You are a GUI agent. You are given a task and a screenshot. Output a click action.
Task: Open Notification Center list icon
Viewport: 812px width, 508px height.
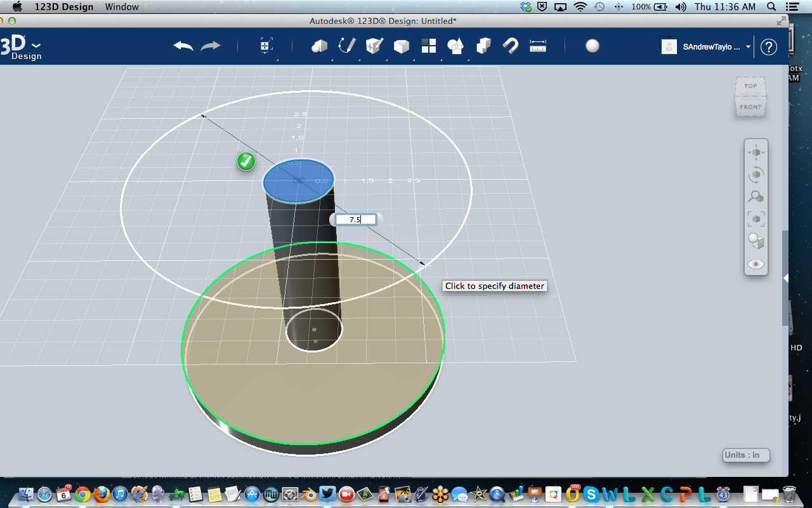793,7
